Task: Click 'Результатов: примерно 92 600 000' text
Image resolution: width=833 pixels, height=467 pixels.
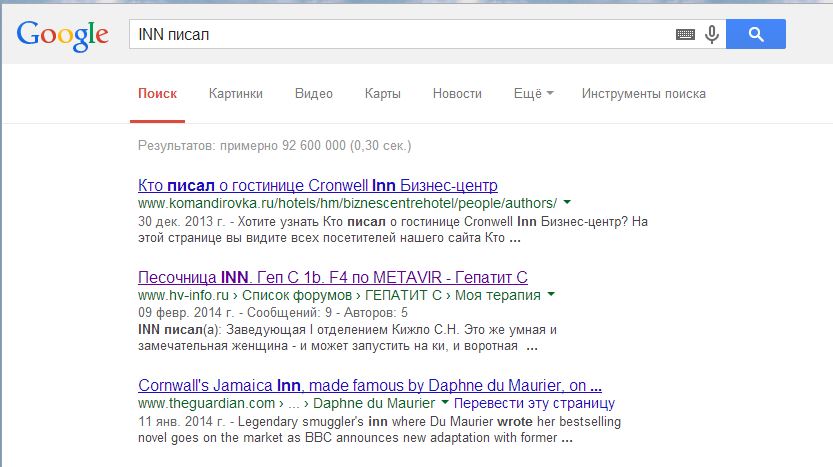Action: tap(275, 146)
